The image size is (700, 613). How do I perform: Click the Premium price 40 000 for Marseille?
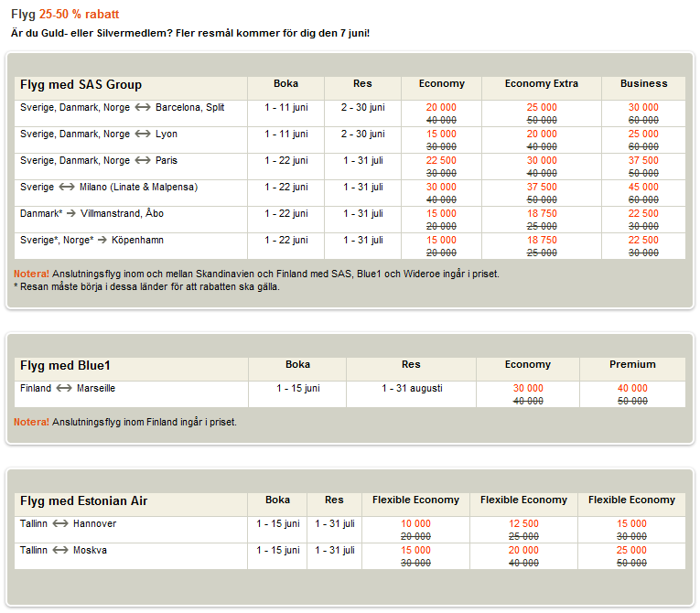[x=632, y=389]
